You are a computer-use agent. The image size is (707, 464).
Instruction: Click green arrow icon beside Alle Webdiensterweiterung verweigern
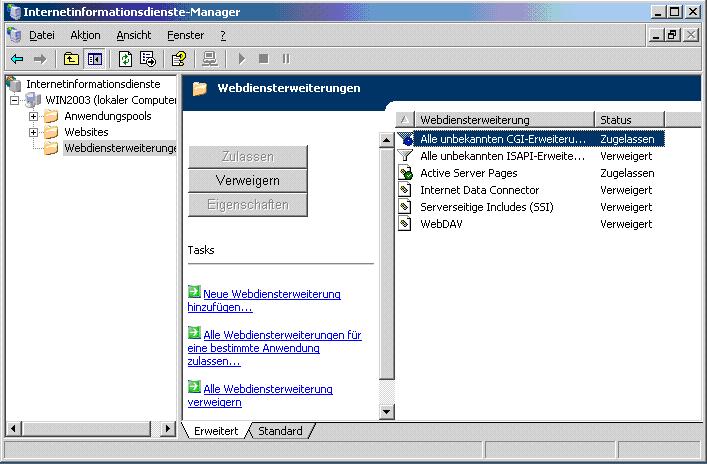[194, 387]
